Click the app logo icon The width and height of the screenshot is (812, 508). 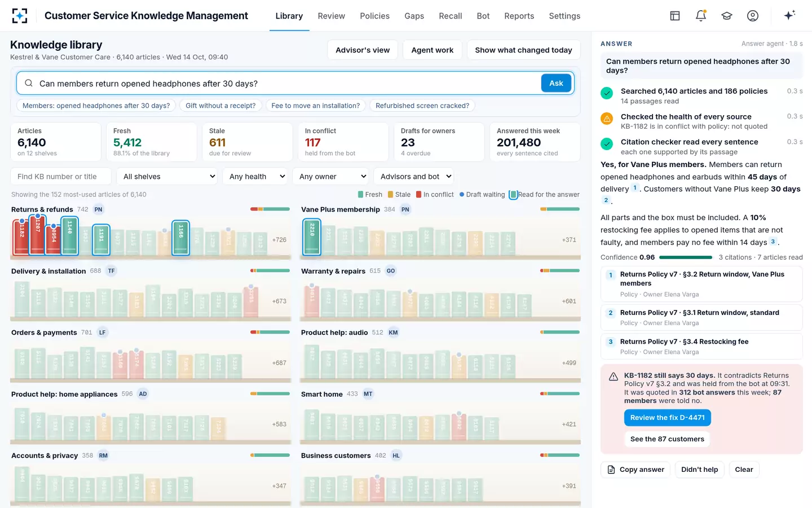coord(20,16)
